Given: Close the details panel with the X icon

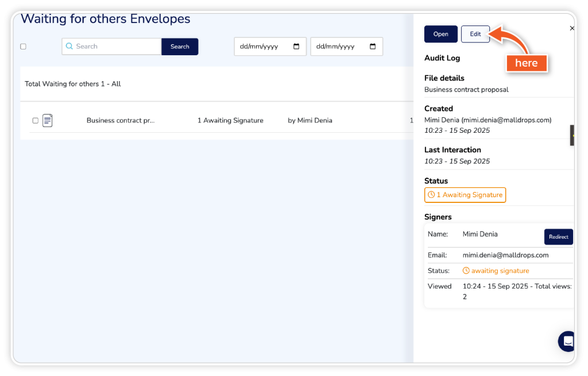Looking at the screenshot, I should (571, 28).
